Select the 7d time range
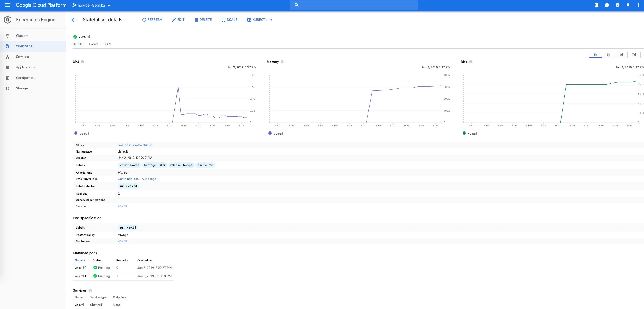The width and height of the screenshot is (644, 309). (634, 55)
